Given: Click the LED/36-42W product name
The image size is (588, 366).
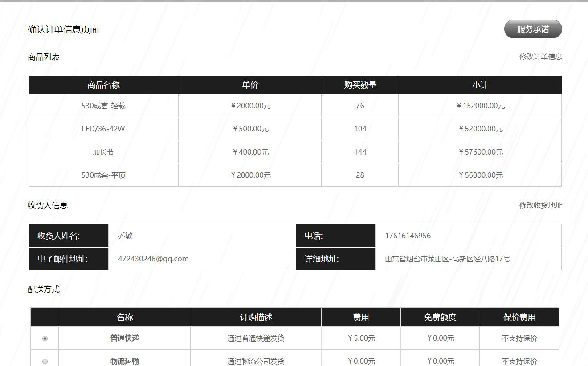Looking at the screenshot, I should (x=103, y=129).
